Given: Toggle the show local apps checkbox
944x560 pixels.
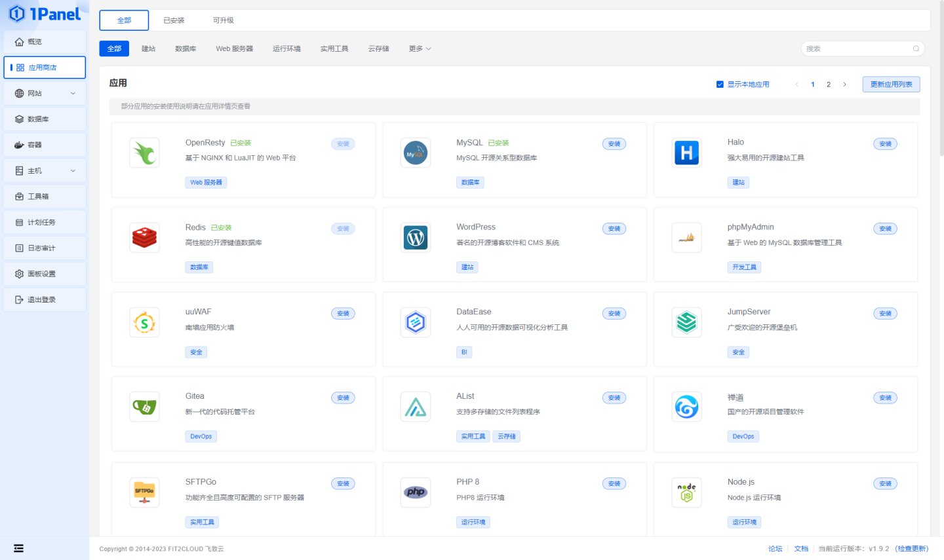Looking at the screenshot, I should tap(720, 84).
